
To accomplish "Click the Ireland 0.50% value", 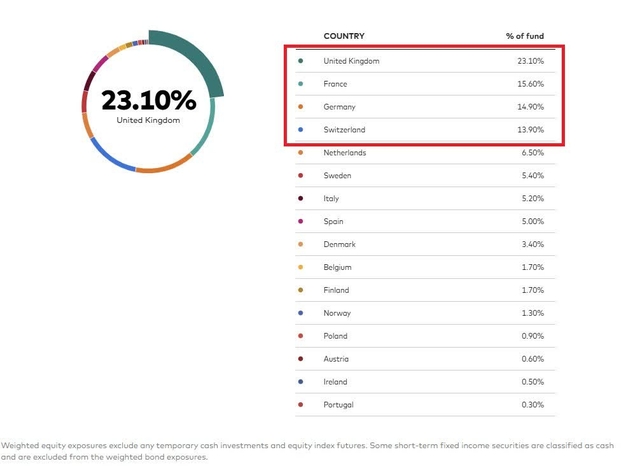I will (x=533, y=382).
